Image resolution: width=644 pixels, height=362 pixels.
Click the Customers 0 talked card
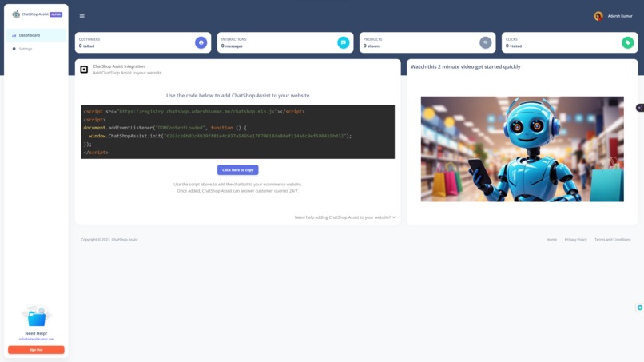[x=143, y=42]
